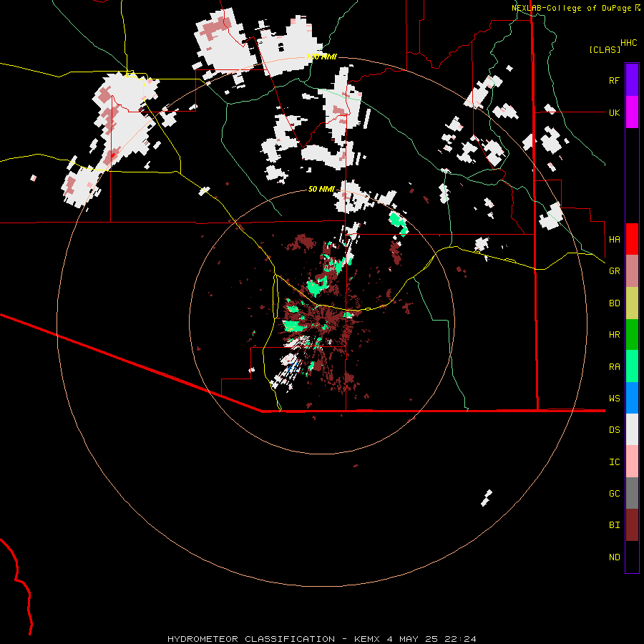Click the IC legend label
The image size is (644, 644).
(614, 462)
